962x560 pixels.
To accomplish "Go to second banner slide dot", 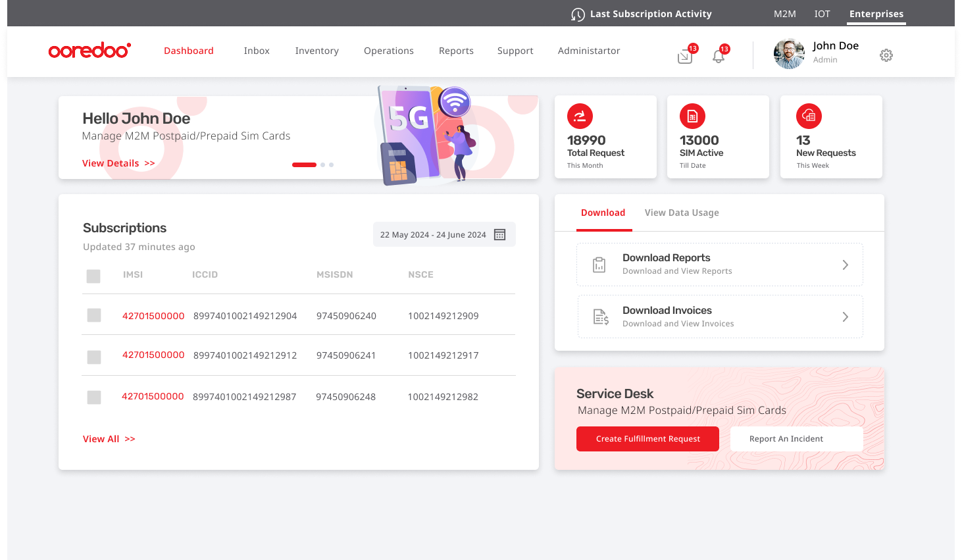I will coord(322,165).
